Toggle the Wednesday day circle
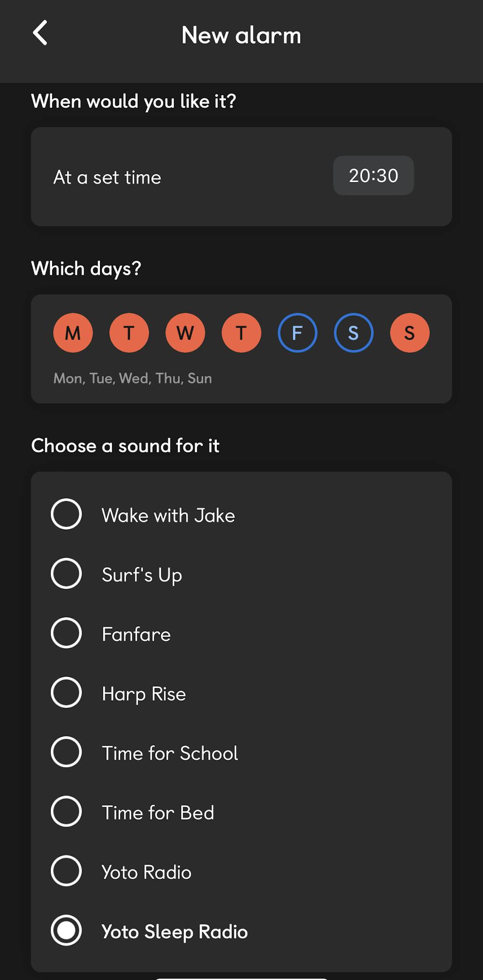Screen dimensions: 483x980 pos(185,332)
